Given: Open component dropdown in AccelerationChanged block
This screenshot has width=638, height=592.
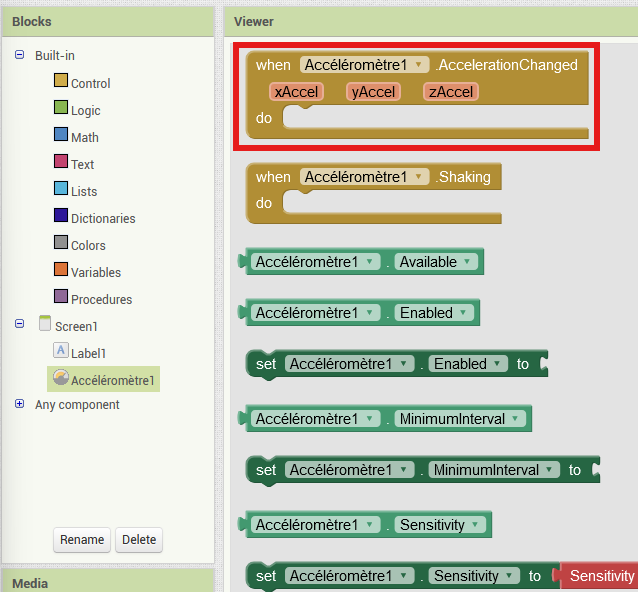Looking at the screenshot, I should coord(419,65).
